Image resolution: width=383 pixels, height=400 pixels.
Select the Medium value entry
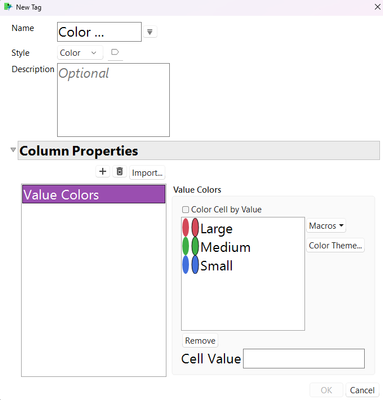pos(225,247)
